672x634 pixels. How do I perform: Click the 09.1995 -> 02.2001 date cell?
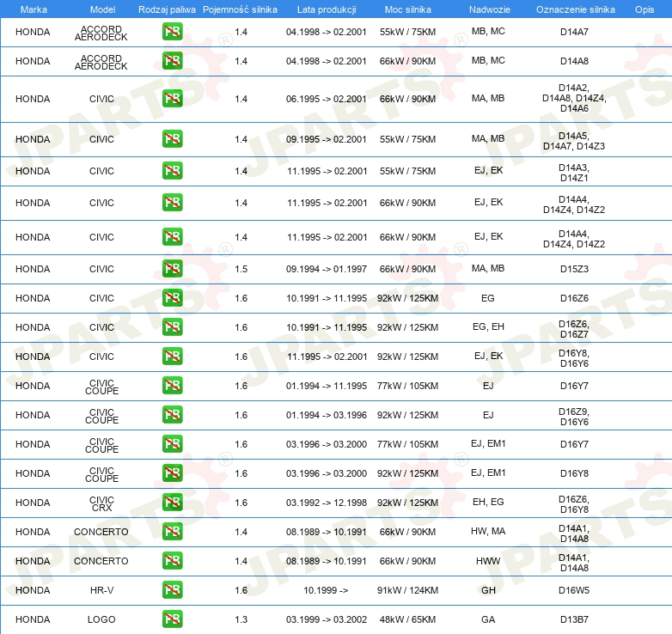tap(327, 139)
